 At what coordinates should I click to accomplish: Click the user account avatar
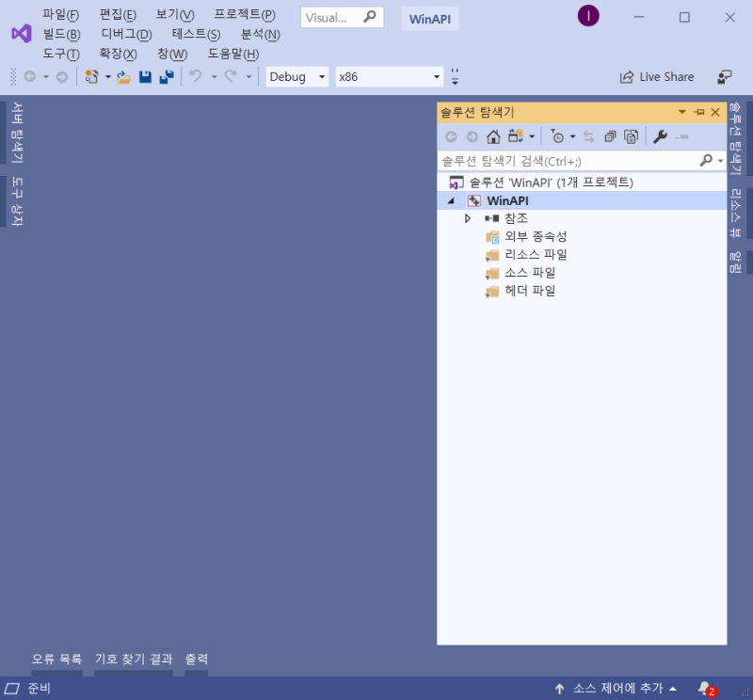pos(588,16)
